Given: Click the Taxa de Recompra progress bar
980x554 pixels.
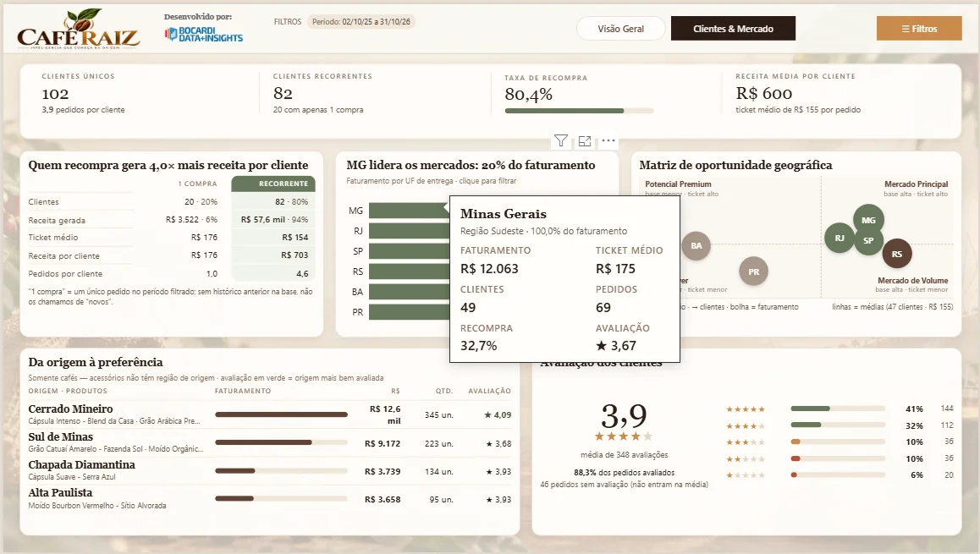Looking at the screenshot, I should 579,111.
